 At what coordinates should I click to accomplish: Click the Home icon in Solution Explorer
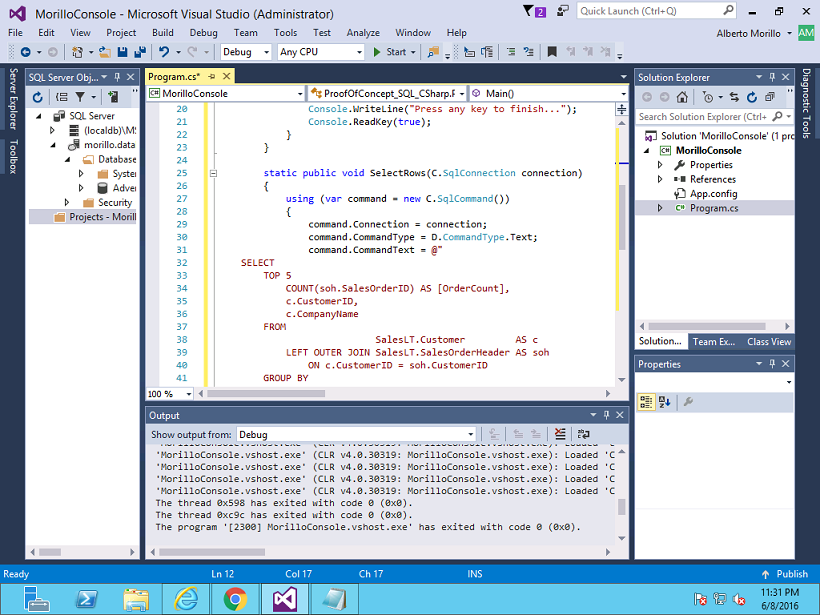coord(682,97)
